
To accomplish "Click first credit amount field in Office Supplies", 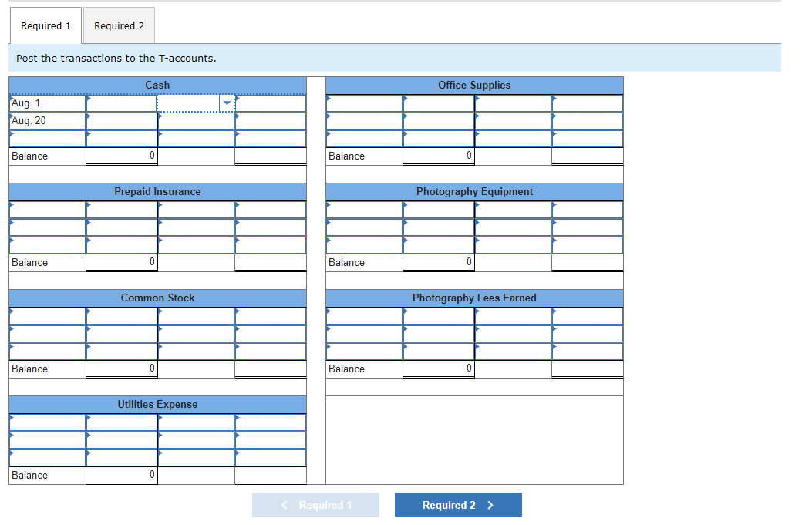I will point(588,103).
